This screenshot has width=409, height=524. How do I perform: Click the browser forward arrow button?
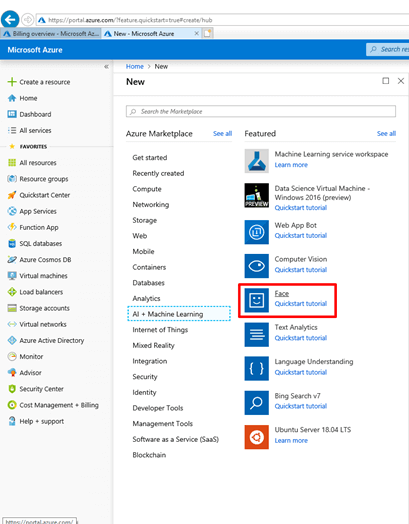(27, 20)
